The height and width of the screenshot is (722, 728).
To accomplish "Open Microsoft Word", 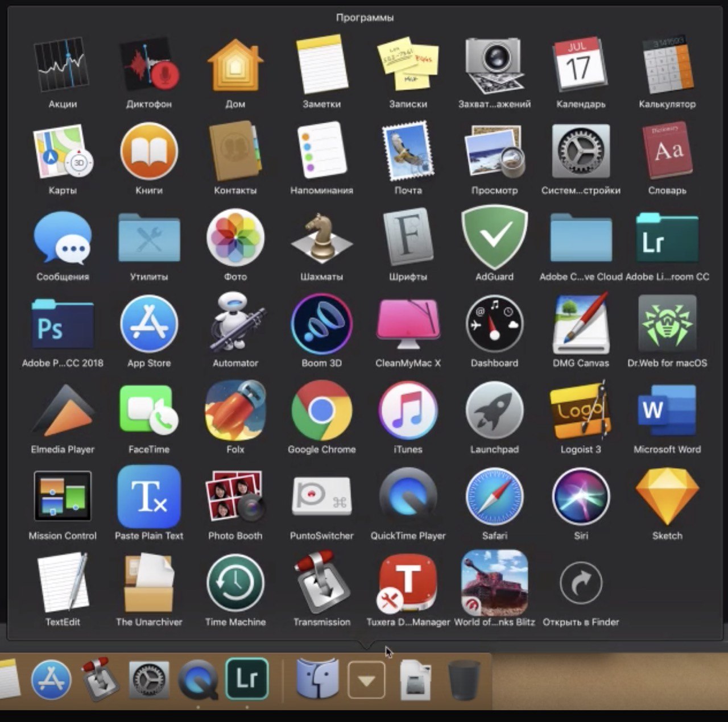I will pos(667,410).
